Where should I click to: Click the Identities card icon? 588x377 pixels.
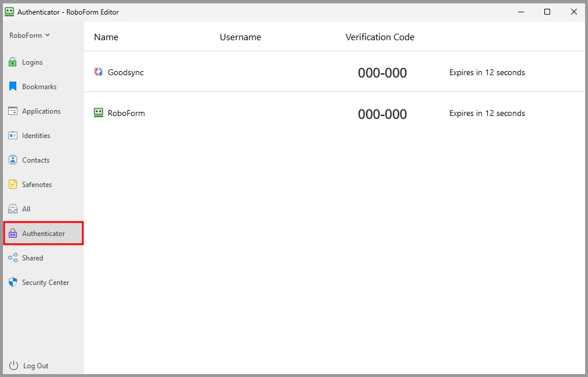coord(13,135)
